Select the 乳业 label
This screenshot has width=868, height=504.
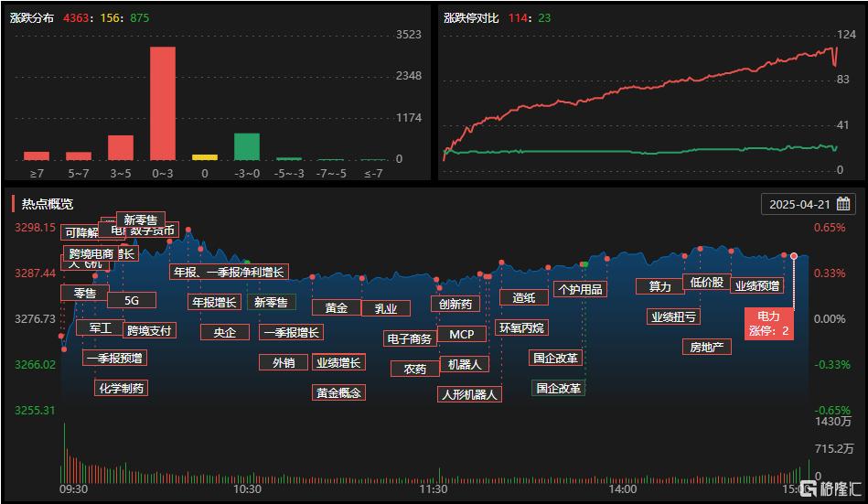tap(386, 308)
